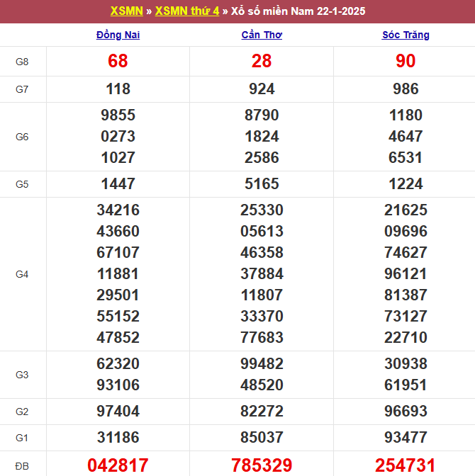Select G7 result 924 under Cần Thơ
The height and width of the screenshot is (476, 475).
(262, 89)
